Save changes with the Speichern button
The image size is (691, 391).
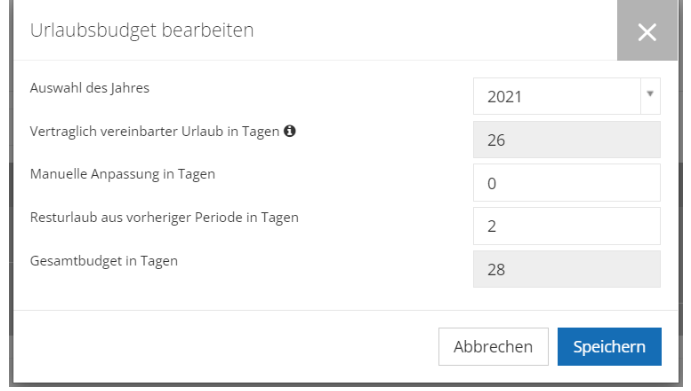tap(609, 346)
